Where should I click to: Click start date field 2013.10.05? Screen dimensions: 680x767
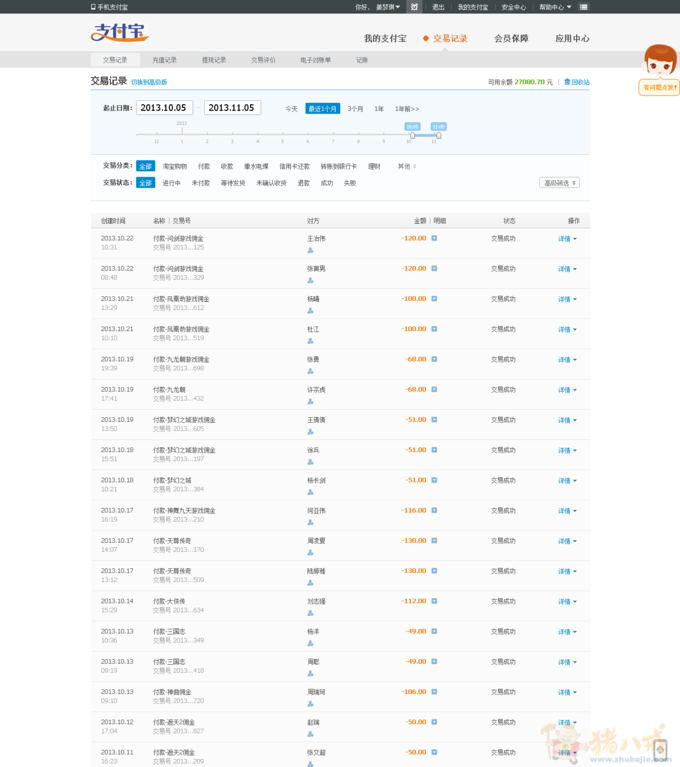pos(164,108)
